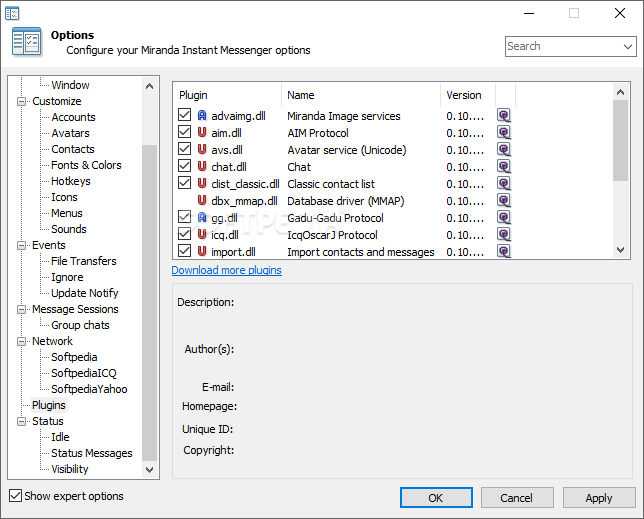Click the plugin info icon for clist_classic.dll

pyautogui.click(x=504, y=184)
